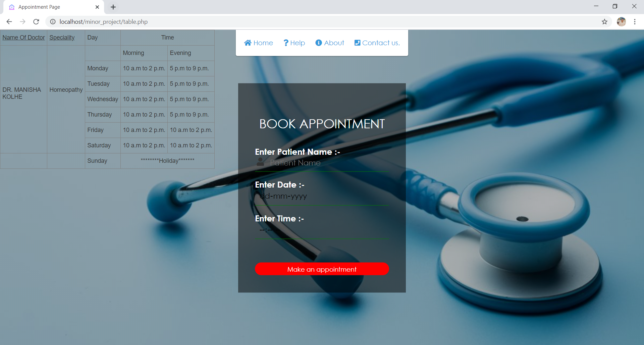Click the Contact us phone icon
This screenshot has height=345, width=644.
[357, 43]
